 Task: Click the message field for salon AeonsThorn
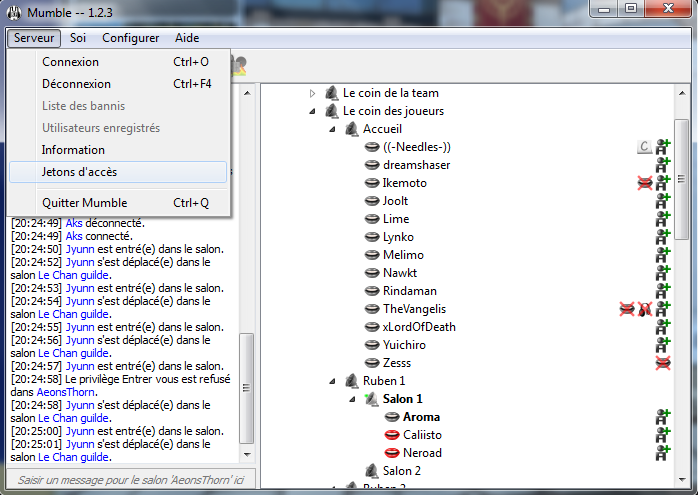131,480
